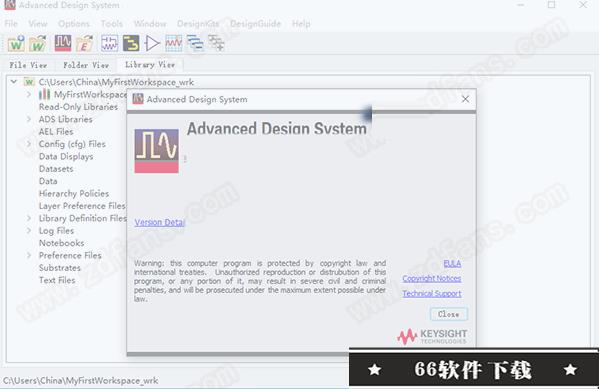The image size is (599, 389).
Task: Open the Window menu
Action: [150, 24]
